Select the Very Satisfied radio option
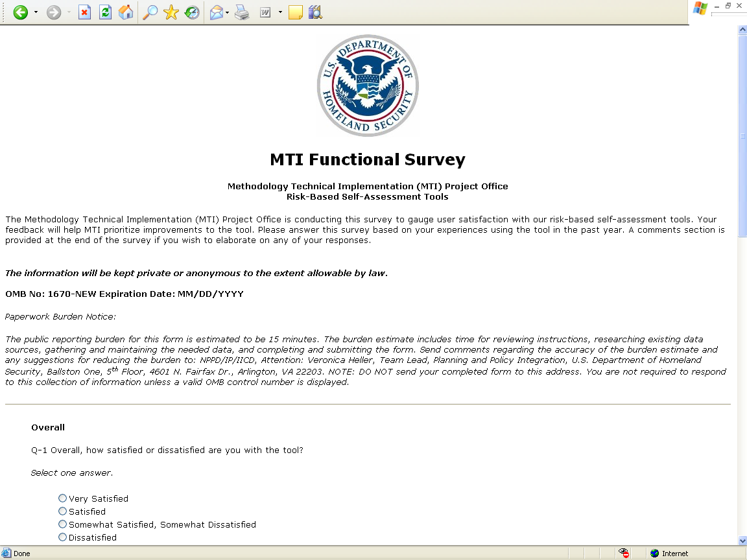This screenshot has width=747, height=560. 63,498
